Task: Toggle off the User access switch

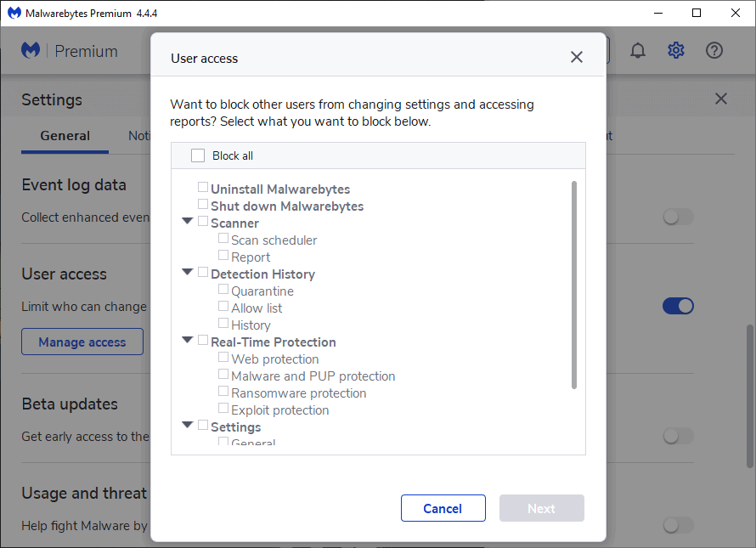Action: point(678,306)
